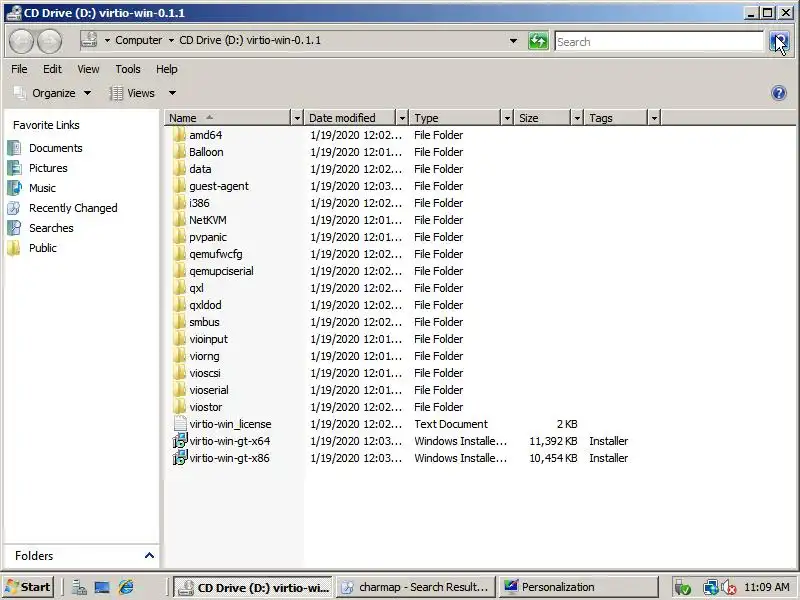Select the viorng folder name
This screenshot has width=800, height=600.
point(204,356)
